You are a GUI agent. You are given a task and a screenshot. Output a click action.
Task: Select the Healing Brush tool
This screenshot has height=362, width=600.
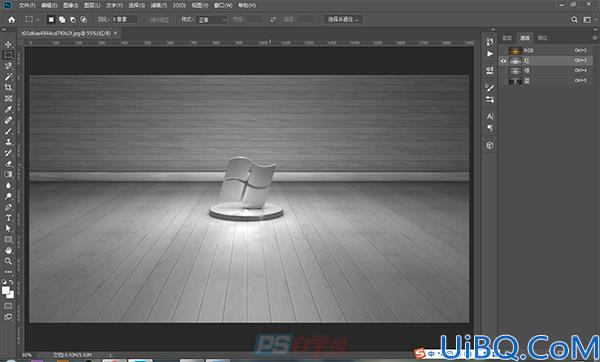click(8, 120)
